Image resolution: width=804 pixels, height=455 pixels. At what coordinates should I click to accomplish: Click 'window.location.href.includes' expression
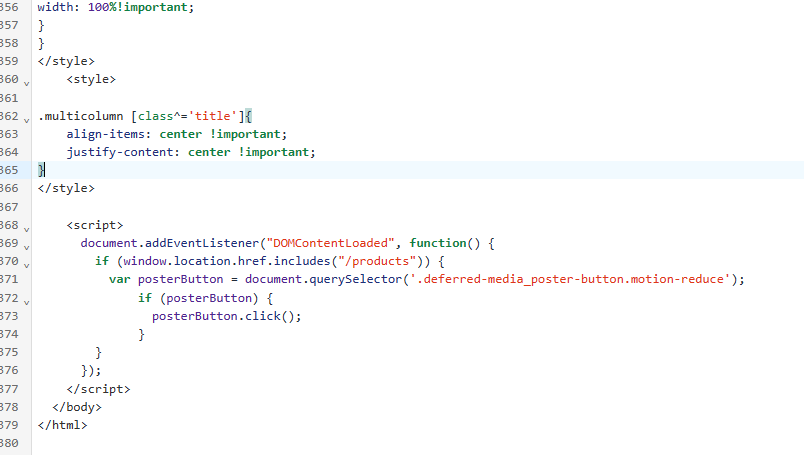click(x=227, y=261)
